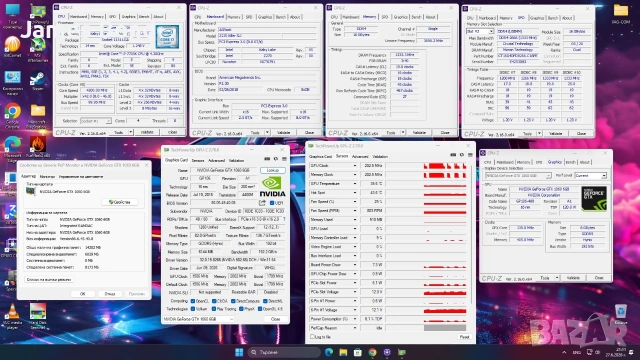Image resolution: width=640 pixels, height=360 pixels.
Task: Open hamburger menu in GPU-Z Graphics Card window
Action: [x=284, y=159]
